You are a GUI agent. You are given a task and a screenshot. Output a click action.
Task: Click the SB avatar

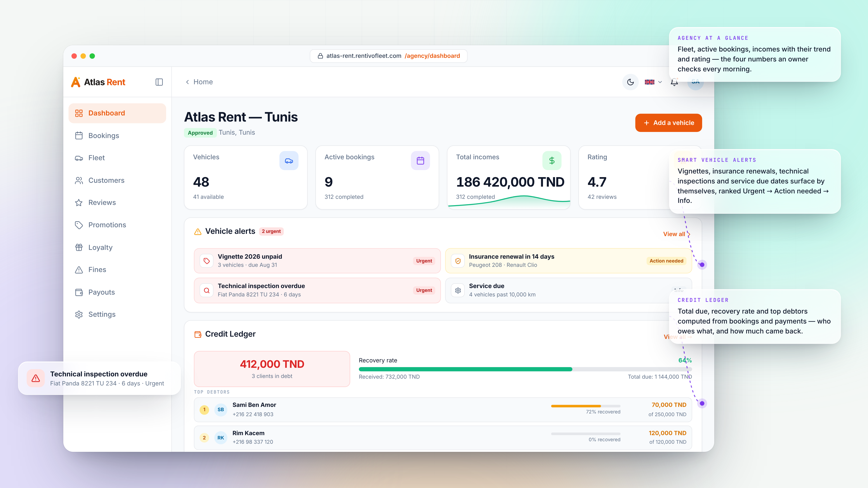point(221,410)
